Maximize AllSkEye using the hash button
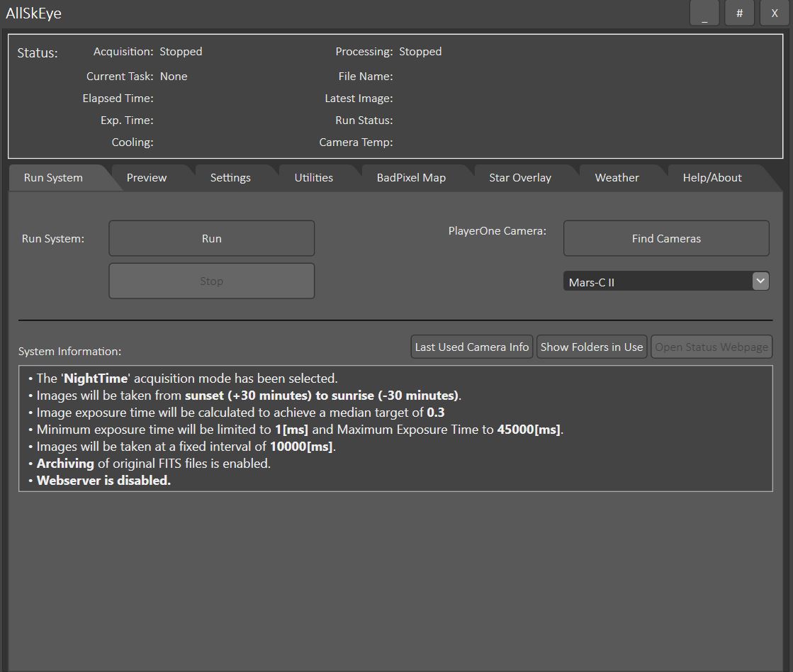Image resolution: width=793 pixels, height=672 pixels. (739, 13)
